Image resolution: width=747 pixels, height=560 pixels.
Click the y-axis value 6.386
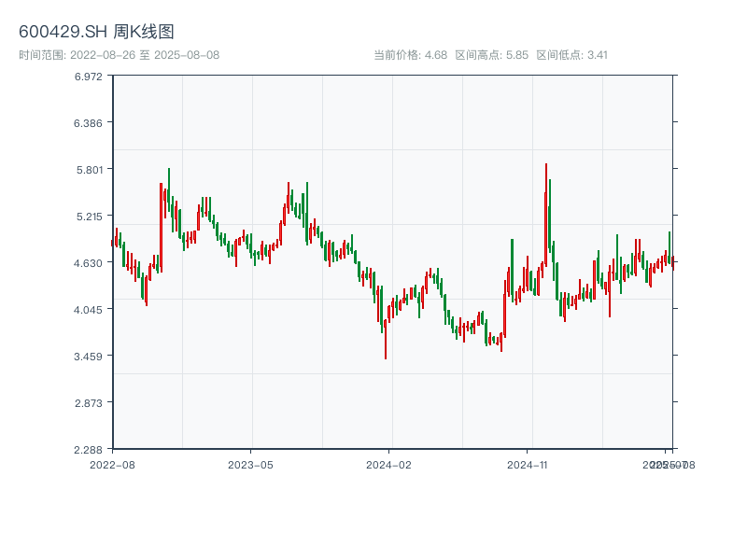88,123
